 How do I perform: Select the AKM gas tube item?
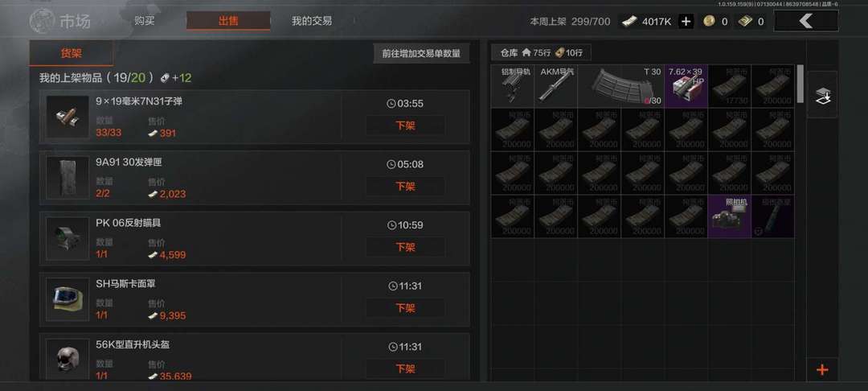click(556, 86)
